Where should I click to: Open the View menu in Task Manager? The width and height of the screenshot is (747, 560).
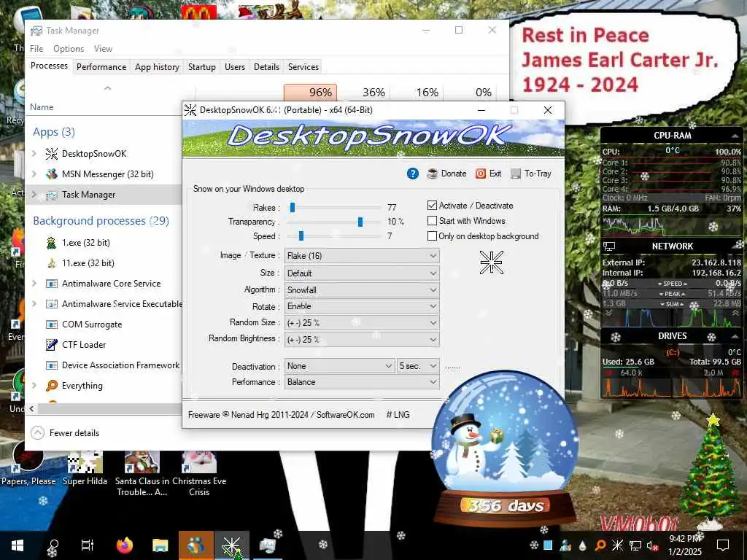coord(103,49)
